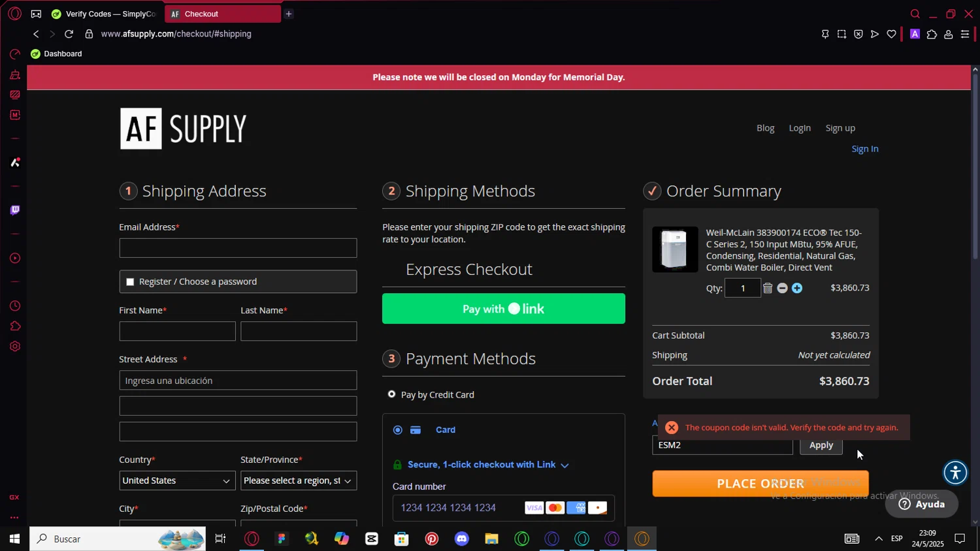Open the State/Province dropdown
This screenshot has height=551, width=980.
pos(299,480)
